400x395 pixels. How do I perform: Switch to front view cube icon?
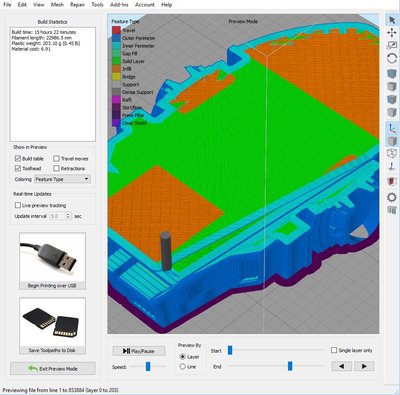coord(392,100)
